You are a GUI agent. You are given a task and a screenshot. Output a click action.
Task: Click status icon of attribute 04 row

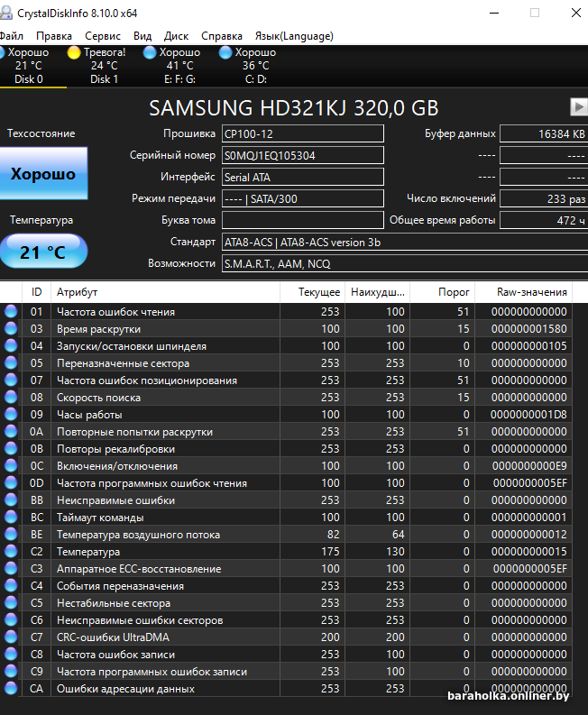(11, 345)
